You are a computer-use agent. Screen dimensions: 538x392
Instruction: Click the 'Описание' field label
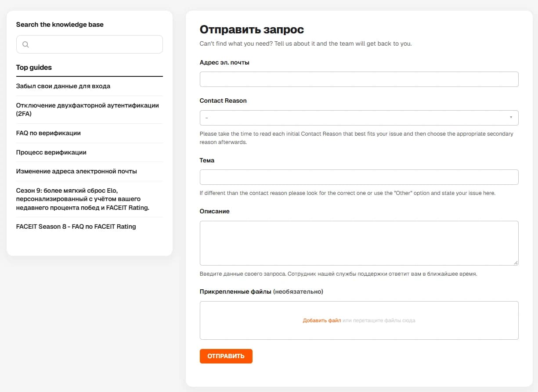coord(215,211)
